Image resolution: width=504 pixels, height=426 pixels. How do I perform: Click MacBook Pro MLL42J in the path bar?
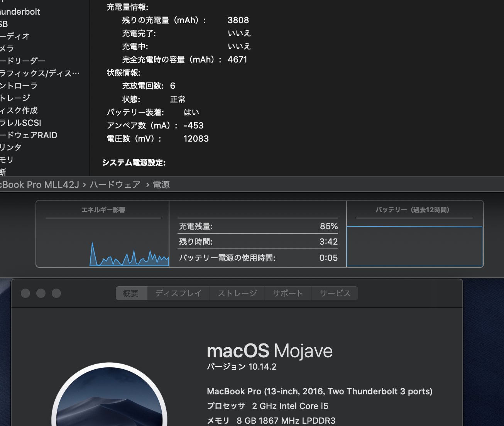pos(39,185)
